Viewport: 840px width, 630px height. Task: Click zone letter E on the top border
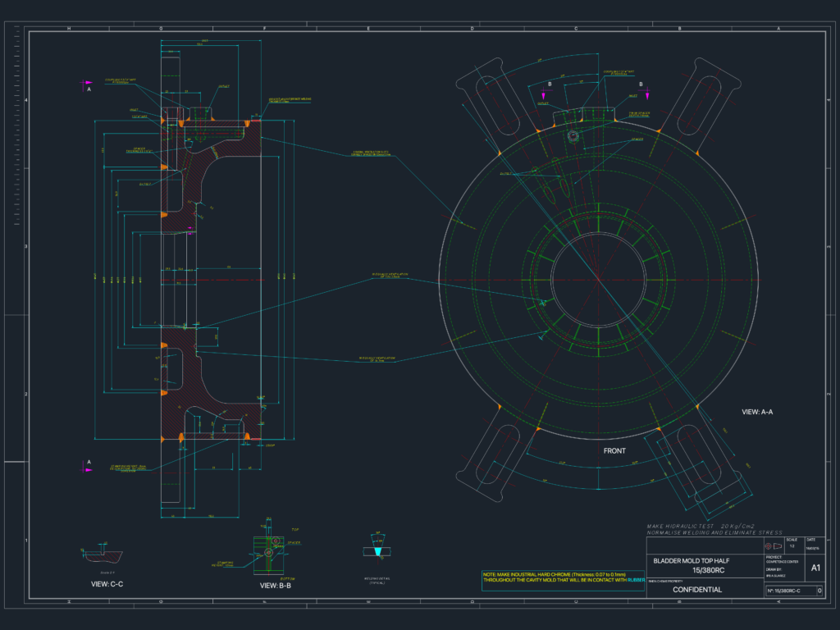coord(368,29)
